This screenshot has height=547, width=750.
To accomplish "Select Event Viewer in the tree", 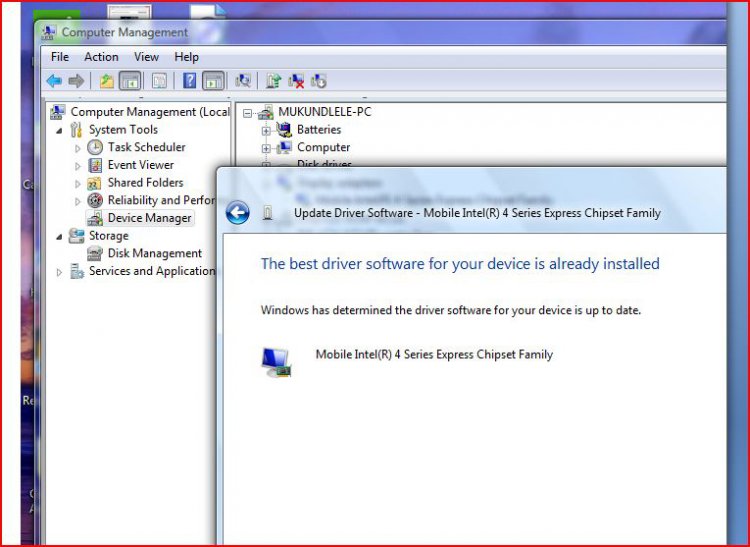I will point(141,165).
